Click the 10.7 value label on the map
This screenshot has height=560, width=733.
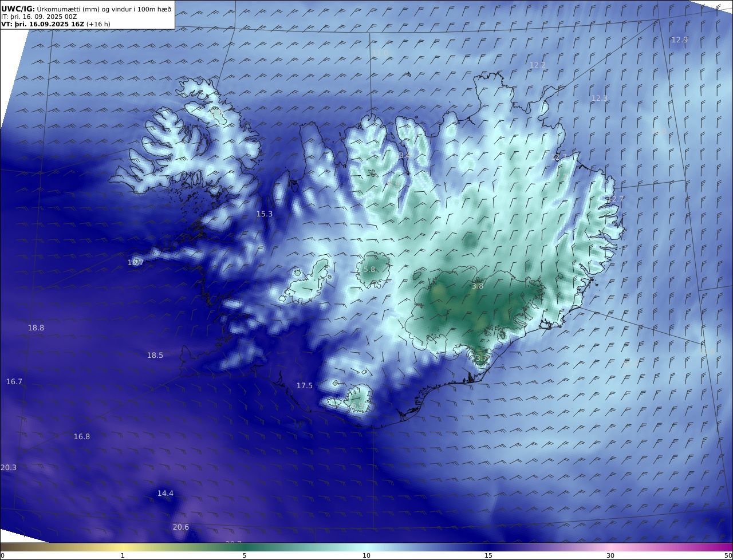(136, 263)
